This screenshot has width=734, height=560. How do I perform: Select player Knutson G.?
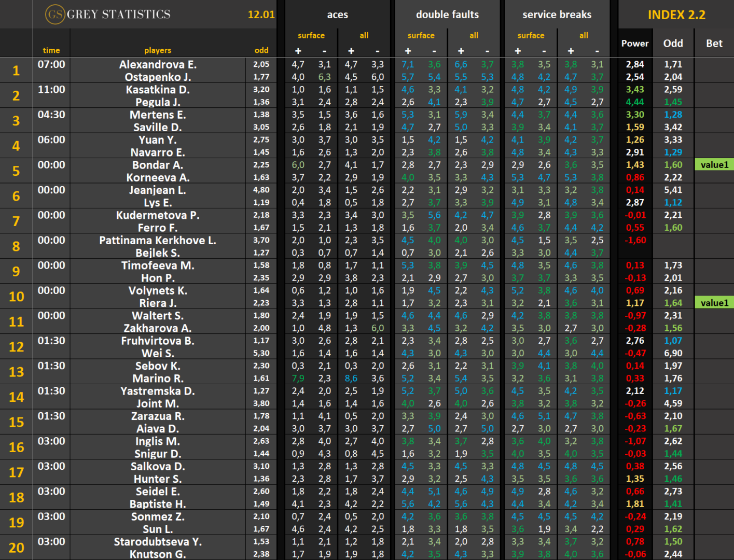click(x=158, y=554)
